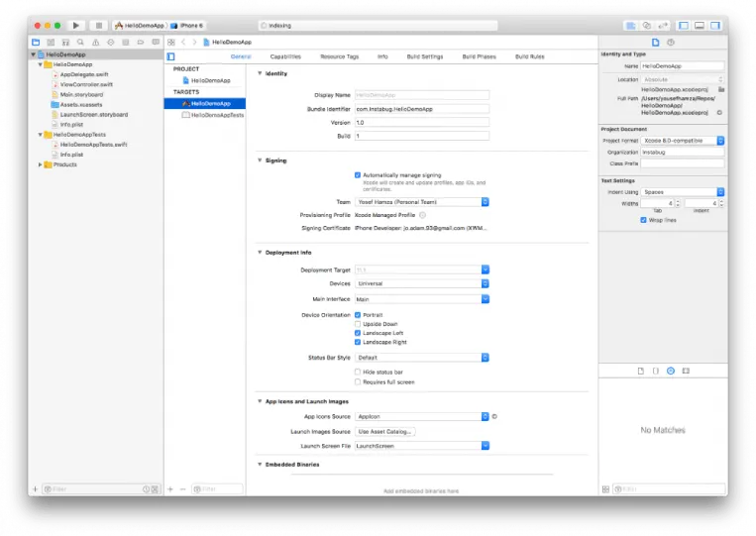
Task: Open the related items grid icon
Action: point(171,43)
